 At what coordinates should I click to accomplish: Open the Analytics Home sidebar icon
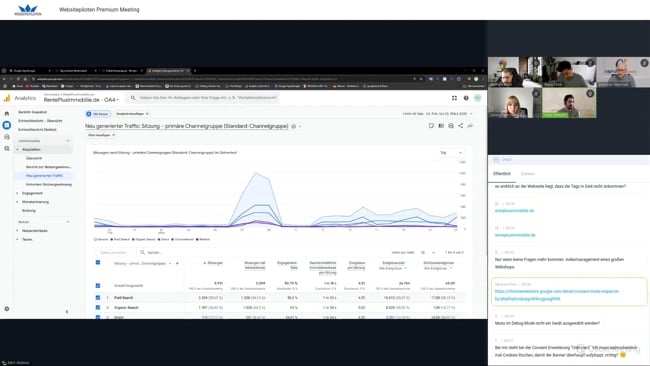[x=7, y=113]
